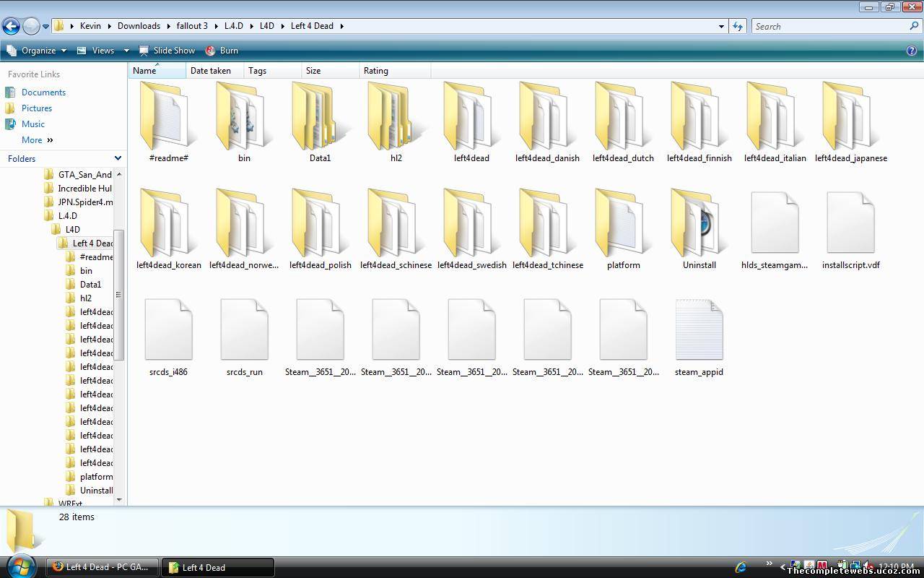Start a Slide Show
The height and width of the screenshot is (578, 924).
tap(167, 51)
